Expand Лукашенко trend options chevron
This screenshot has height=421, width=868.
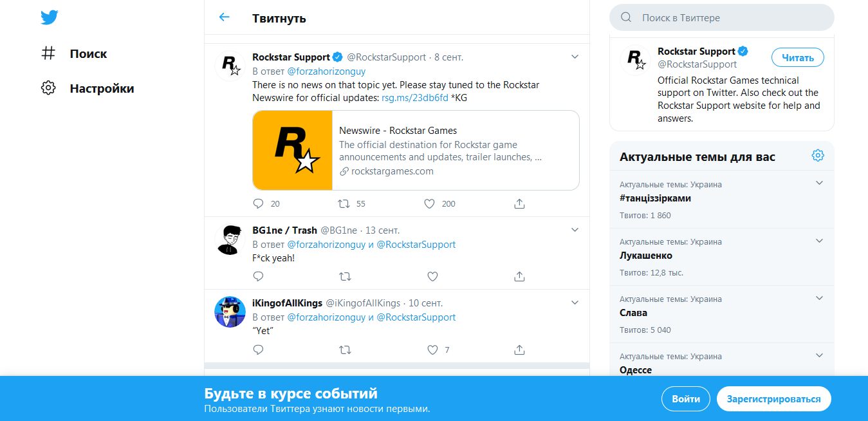tap(819, 241)
